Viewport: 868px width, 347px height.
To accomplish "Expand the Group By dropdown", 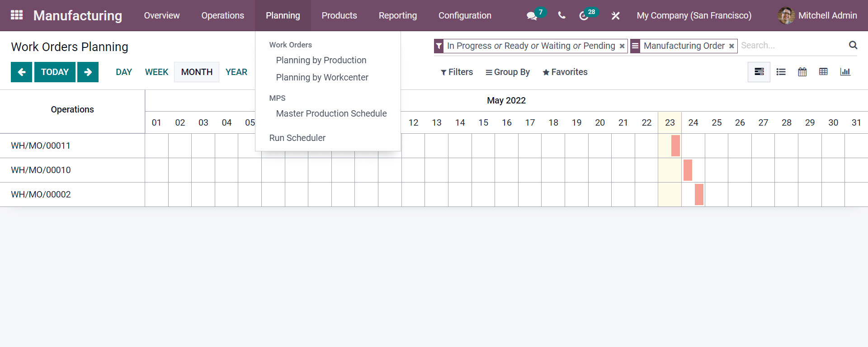I will [x=508, y=72].
